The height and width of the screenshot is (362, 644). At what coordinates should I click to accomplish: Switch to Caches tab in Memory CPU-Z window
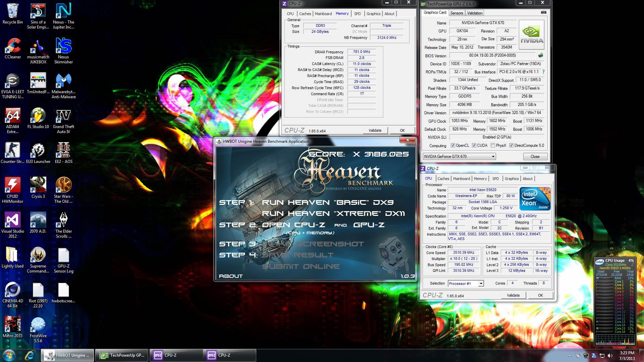coord(305,14)
